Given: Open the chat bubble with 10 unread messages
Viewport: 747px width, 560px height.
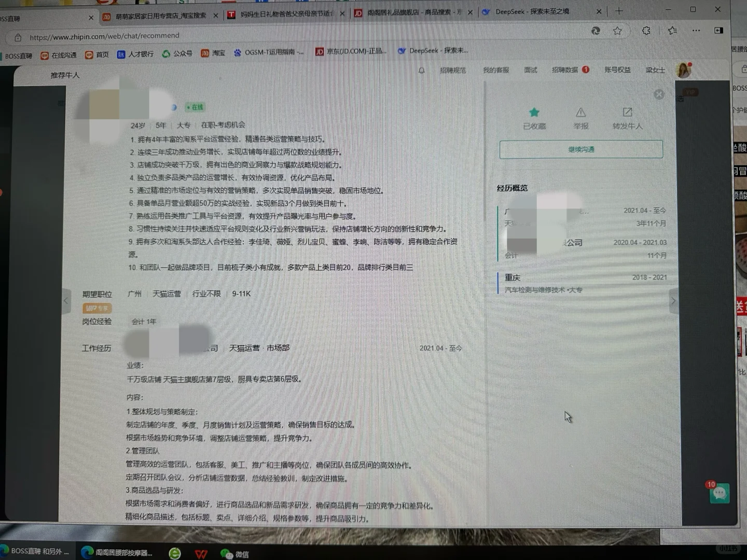Looking at the screenshot, I should click(720, 494).
